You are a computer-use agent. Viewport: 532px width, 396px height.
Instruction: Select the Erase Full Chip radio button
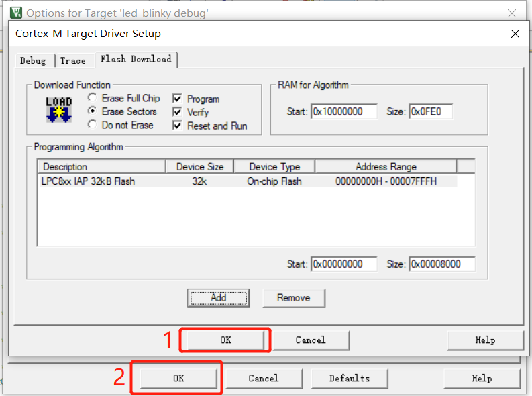coord(93,98)
